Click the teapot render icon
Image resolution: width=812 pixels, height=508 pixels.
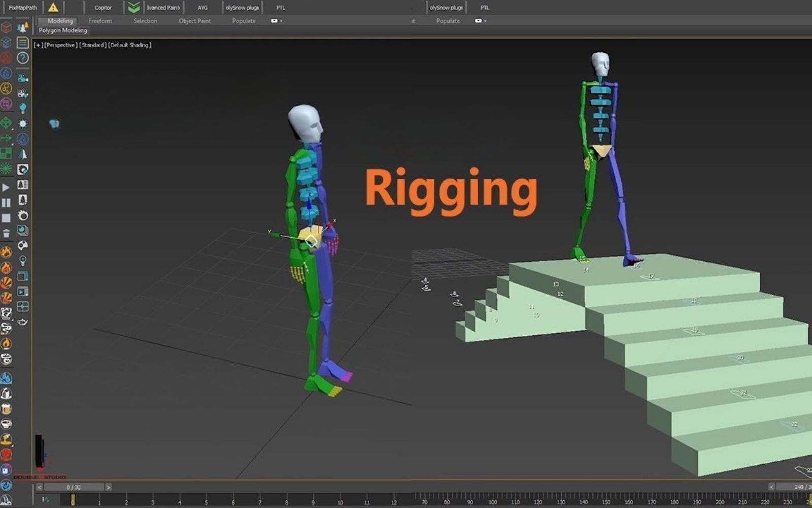pos(22,322)
